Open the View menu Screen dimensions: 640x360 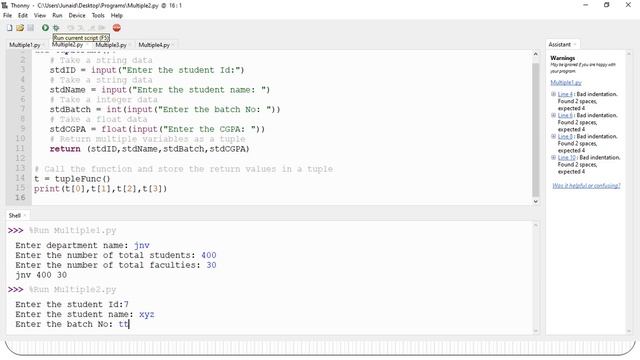[40, 16]
